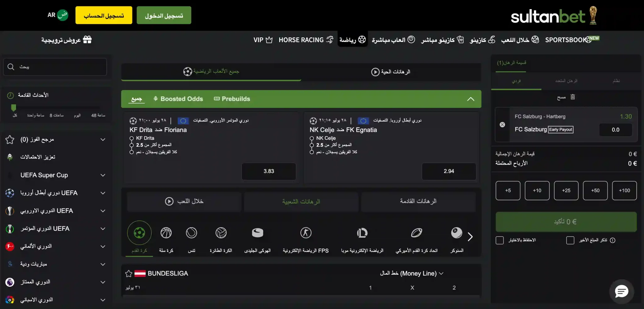Click the yellow register account button
This screenshot has width=644, height=309.
[104, 15]
